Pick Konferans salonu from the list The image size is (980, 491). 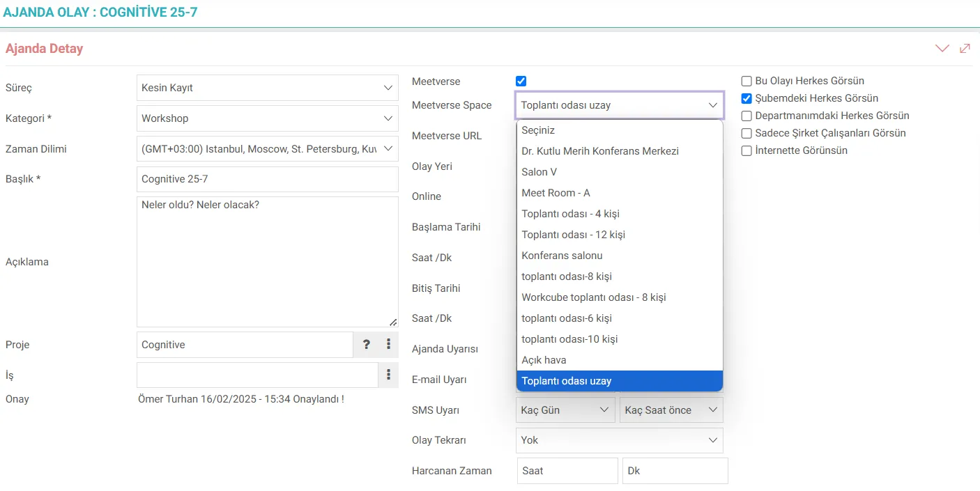620,256
